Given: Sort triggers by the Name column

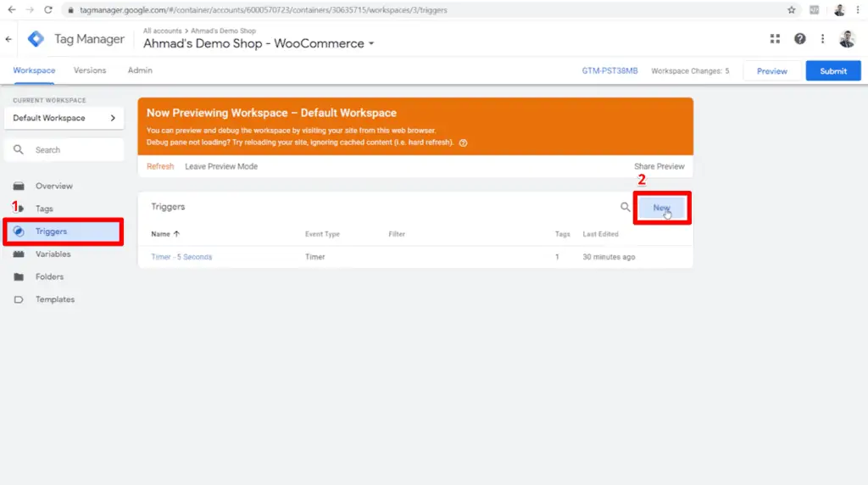Looking at the screenshot, I should point(165,234).
